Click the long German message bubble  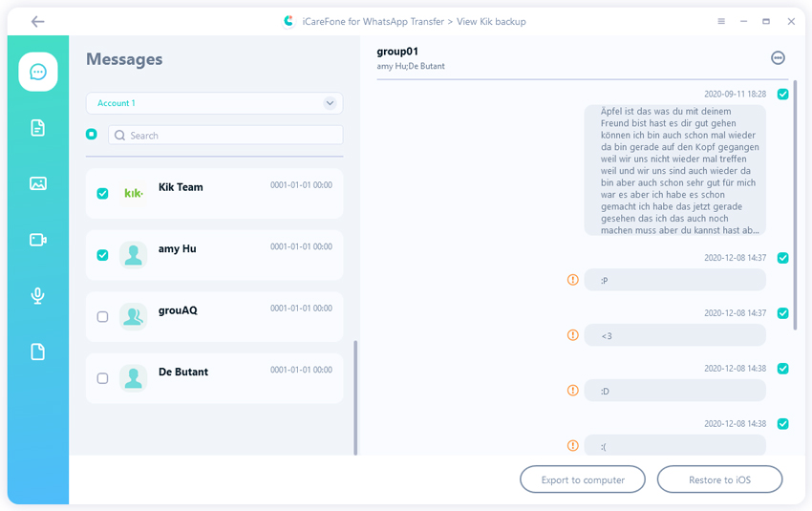tap(674, 170)
